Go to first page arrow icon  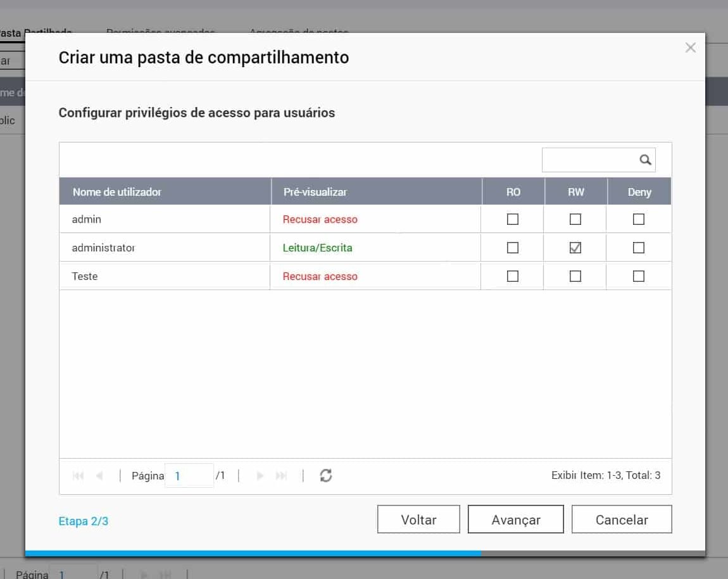click(78, 476)
